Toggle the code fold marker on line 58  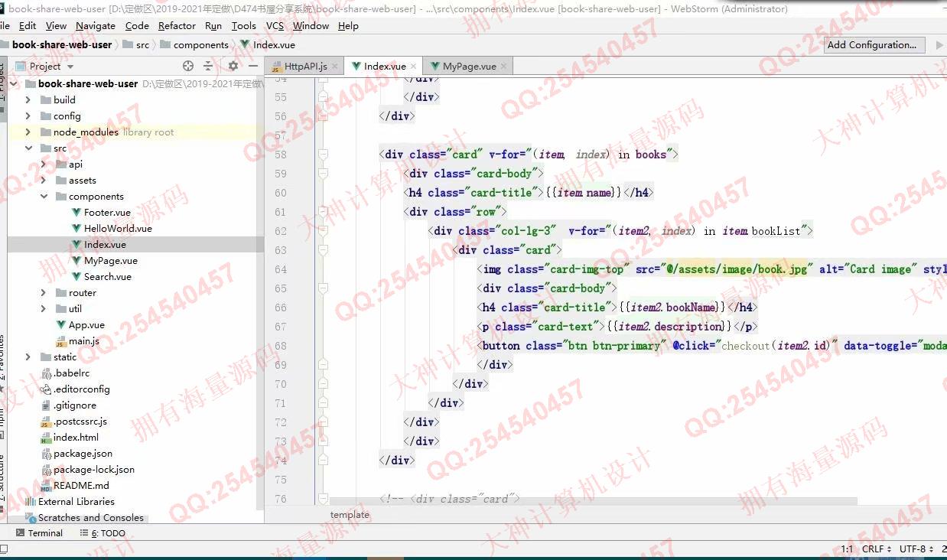click(323, 155)
